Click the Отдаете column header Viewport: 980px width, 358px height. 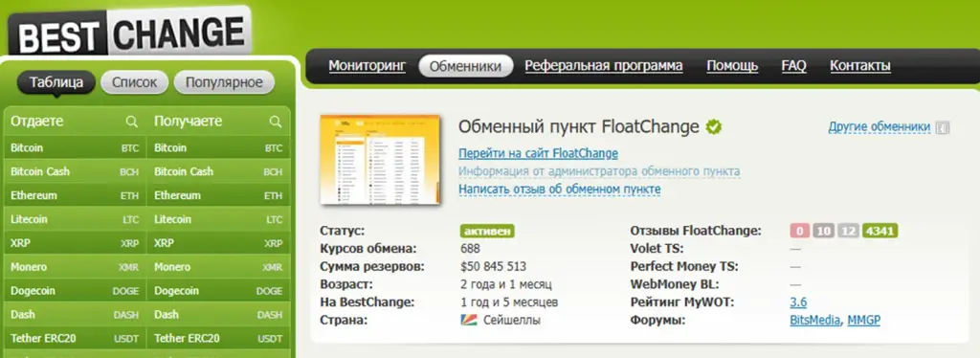[x=37, y=122]
